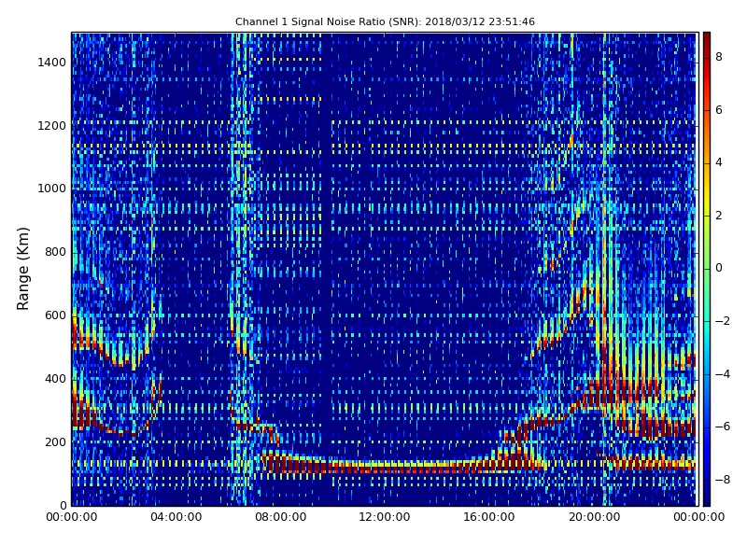Image resolution: width=747 pixels, height=560 pixels.
Task: Click the 20:00:00 time axis label
Action: pyautogui.click(x=594, y=517)
